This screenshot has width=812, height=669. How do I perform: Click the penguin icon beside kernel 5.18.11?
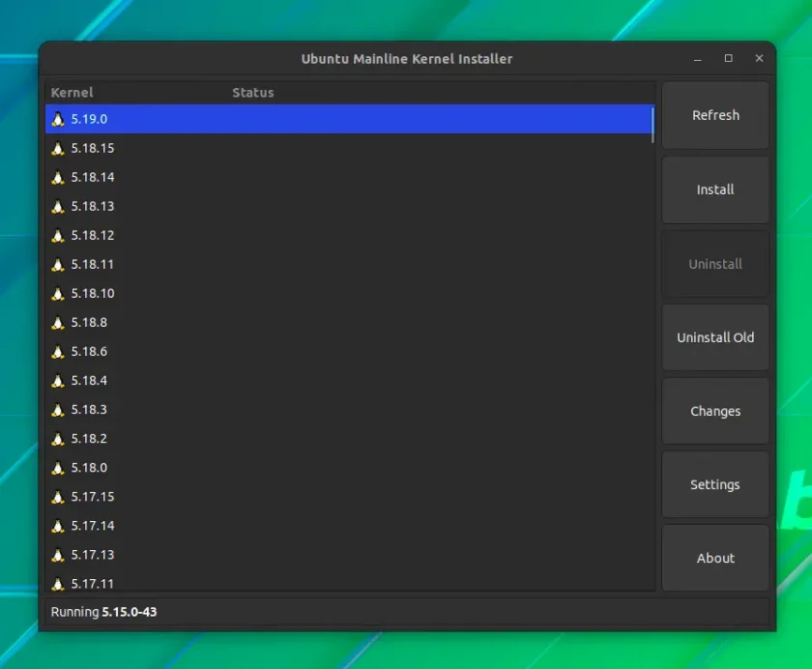click(58, 264)
